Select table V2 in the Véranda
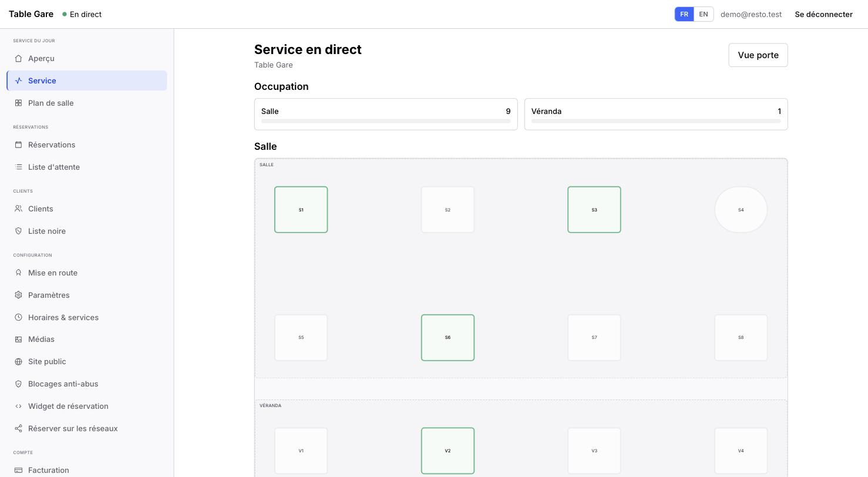 pos(448,451)
